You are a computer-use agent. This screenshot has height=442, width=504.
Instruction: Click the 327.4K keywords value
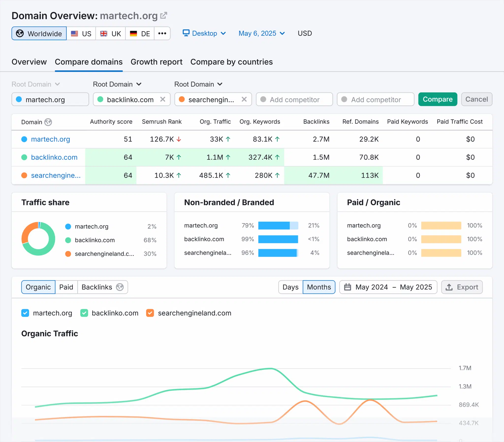coord(260,157)
